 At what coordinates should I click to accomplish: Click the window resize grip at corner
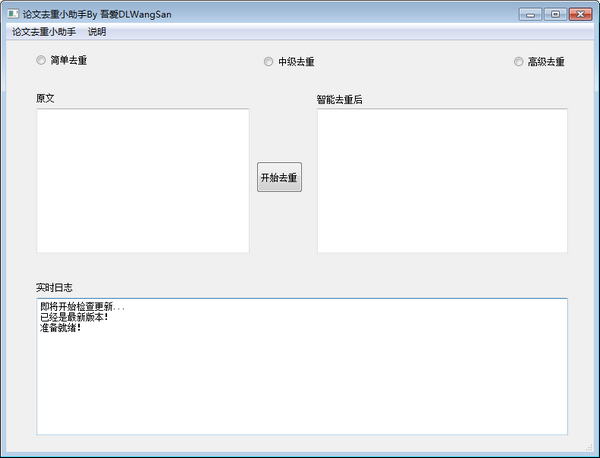pos(589,447)
